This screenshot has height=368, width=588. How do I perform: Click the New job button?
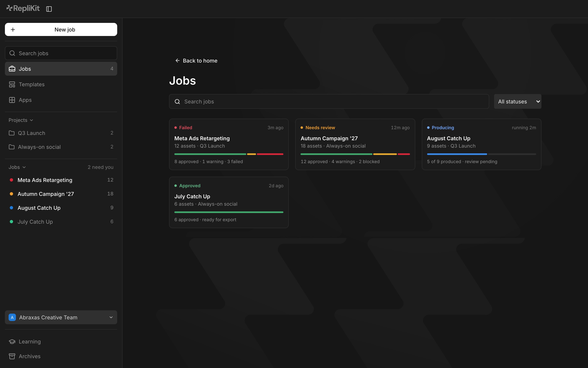61,29
